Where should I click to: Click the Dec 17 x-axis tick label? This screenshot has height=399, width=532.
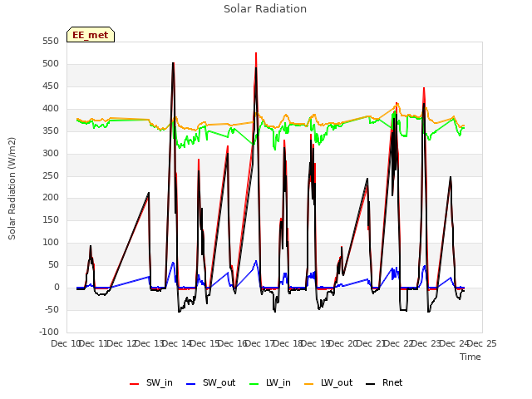260,343
